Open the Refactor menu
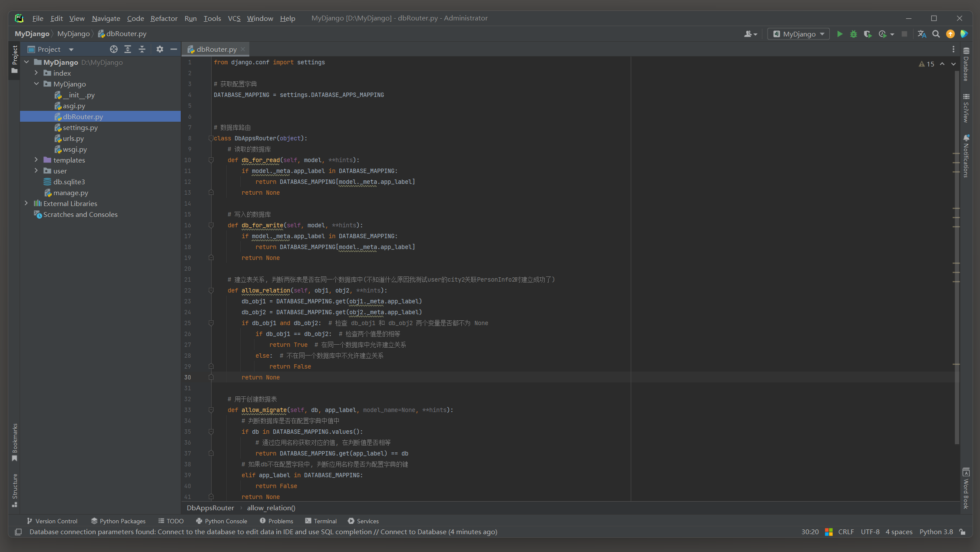 click(164, 18)
